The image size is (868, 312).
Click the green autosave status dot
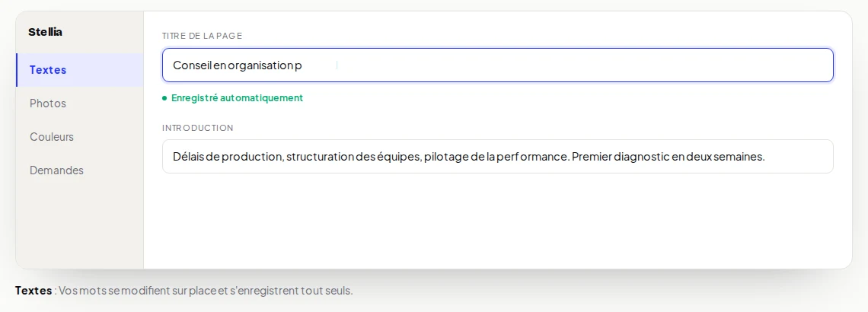click(x=164, y=98)
